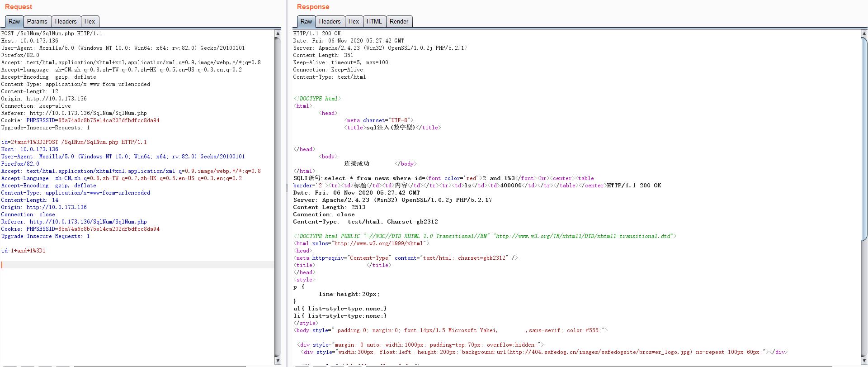Click the 'Content-Length: 351' response header
Screen dimensions: 868x367
pos(323,55)
